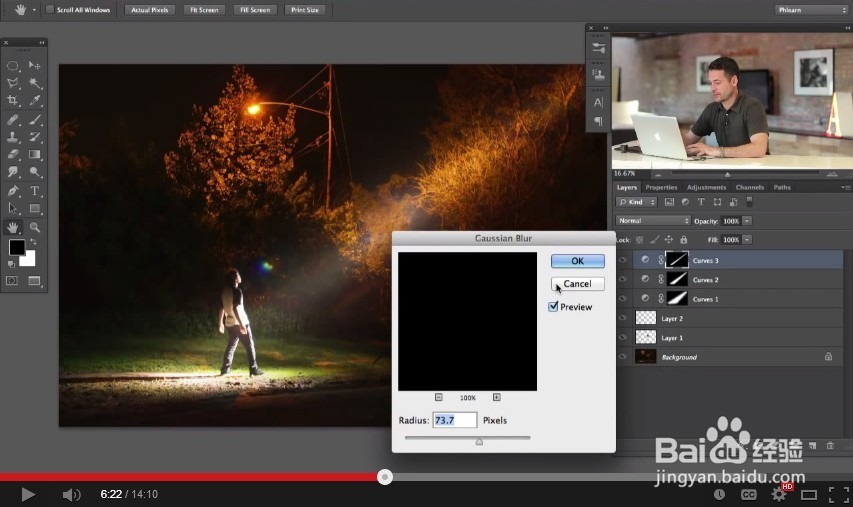
Task: Select the Crop tool
Action: pos(13,101)
